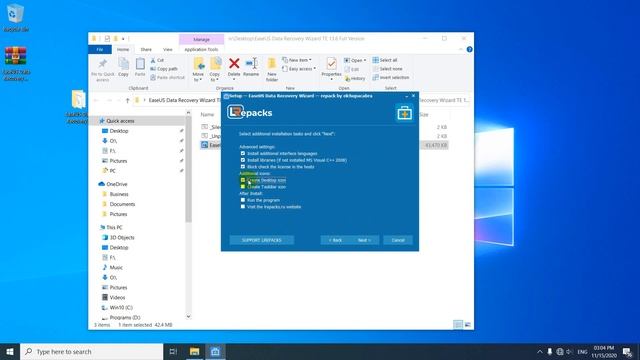Screen dimensions: 640x360
Task: Click Copy path in the Clipboard group
Action: (x=164, y=69)
